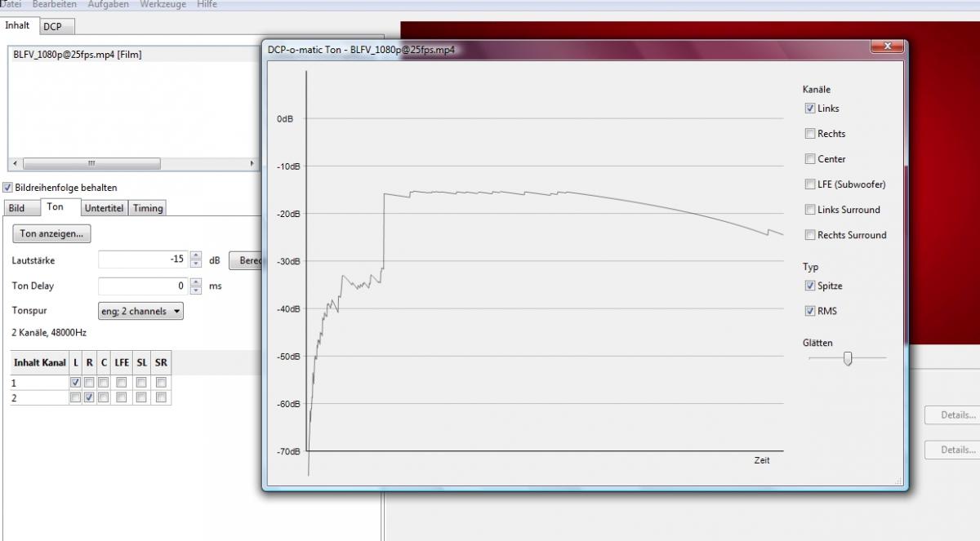
Task: Toggle channel 2 to SR mapping
Action: tap(161, 397)
